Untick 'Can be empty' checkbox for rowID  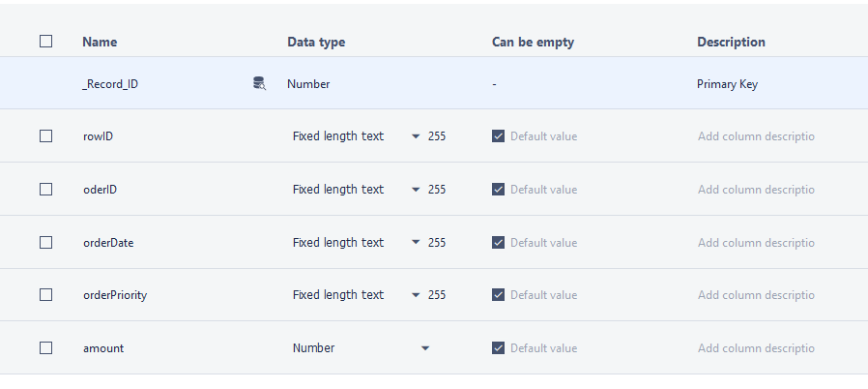pyautogui.click(x=498, y=136)
